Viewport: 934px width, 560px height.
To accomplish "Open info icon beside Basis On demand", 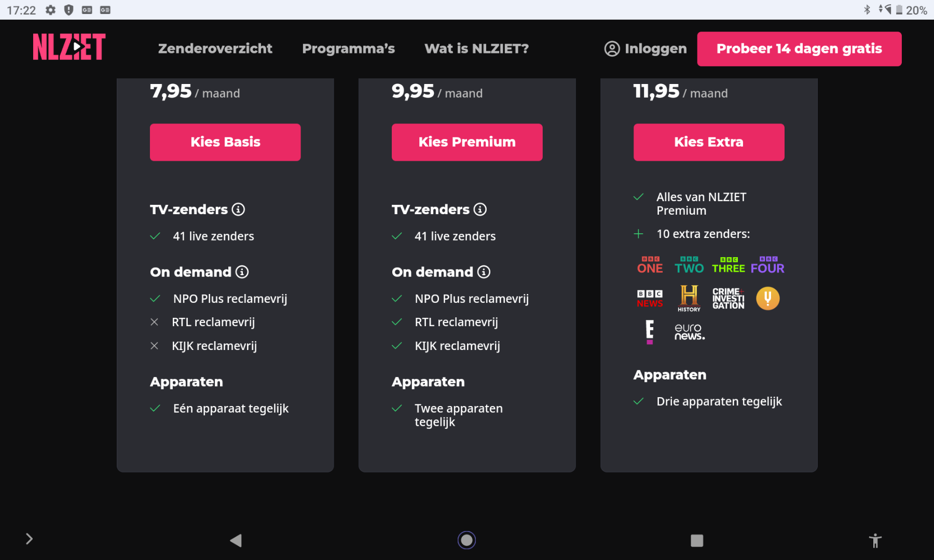I will point(242,272).
